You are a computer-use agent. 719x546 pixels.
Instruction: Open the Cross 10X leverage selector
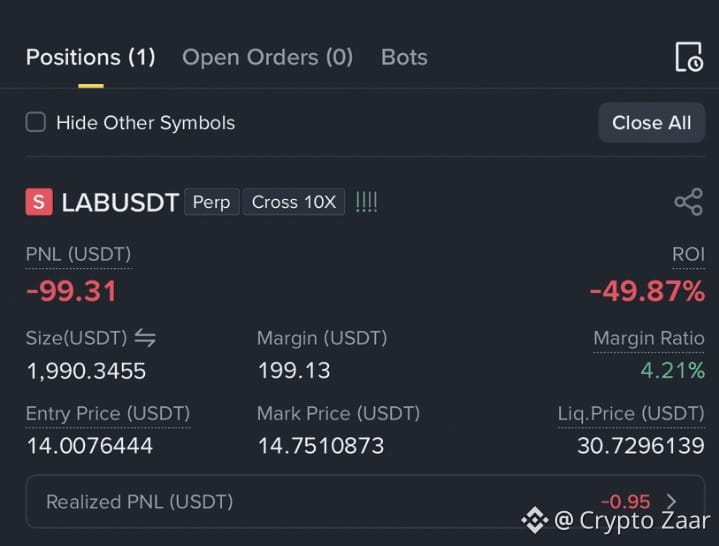click(293, 202)
